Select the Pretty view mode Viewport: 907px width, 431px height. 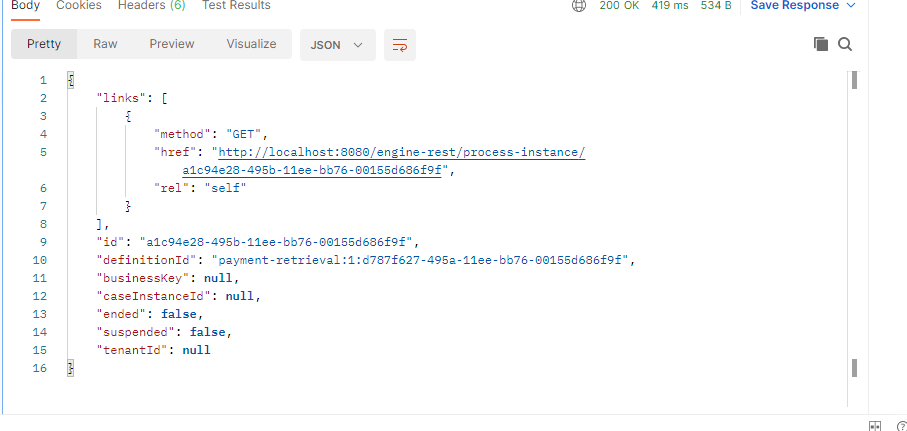(x=44, y=44)
